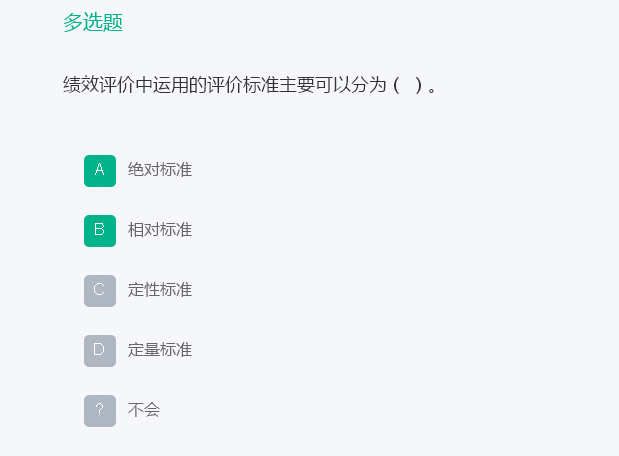The image size is (619, 456).
Task: Tick the gray D option badge
Action: 100,351
